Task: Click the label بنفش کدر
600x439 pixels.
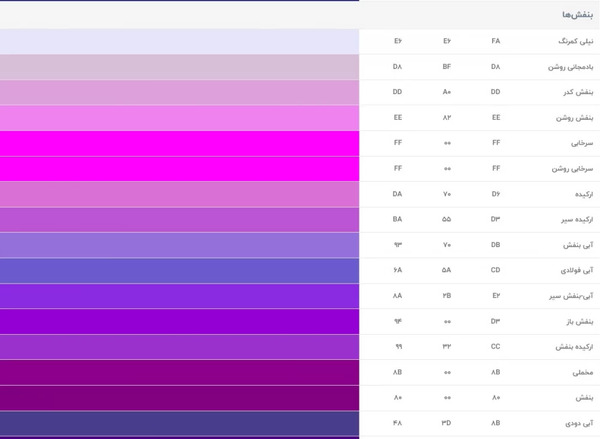Action: tap(578, 92)
